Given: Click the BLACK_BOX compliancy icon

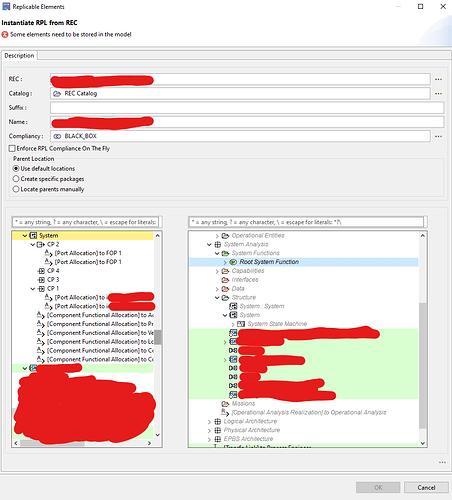Looking at the screenshot, I should pos(57,136).
